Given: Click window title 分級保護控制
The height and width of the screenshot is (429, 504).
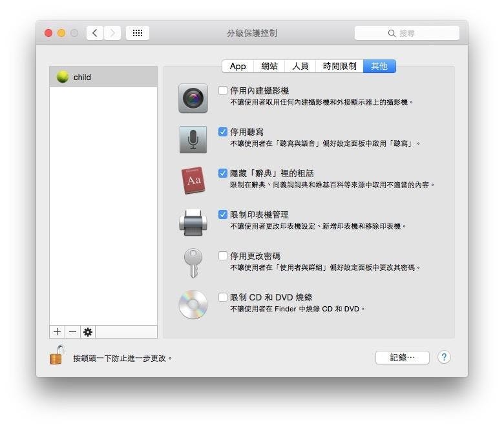Looking at the screenshot, I should click(252, 33).
